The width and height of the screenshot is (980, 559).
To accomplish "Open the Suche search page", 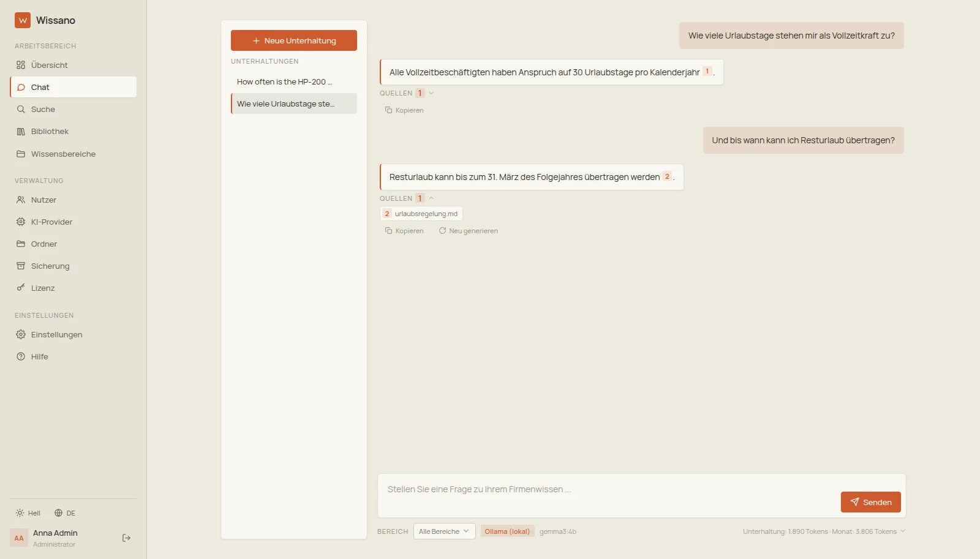I will (x=73, y=109).
